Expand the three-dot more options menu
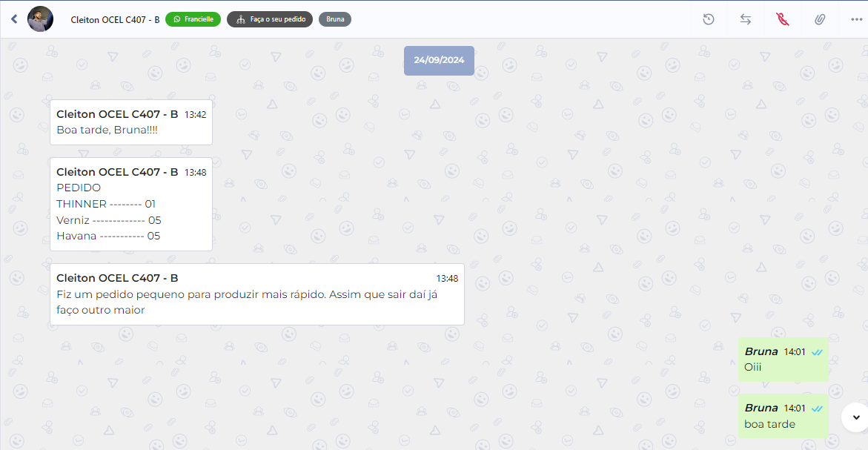Viewport: 868px width, 450px height. 856,19
